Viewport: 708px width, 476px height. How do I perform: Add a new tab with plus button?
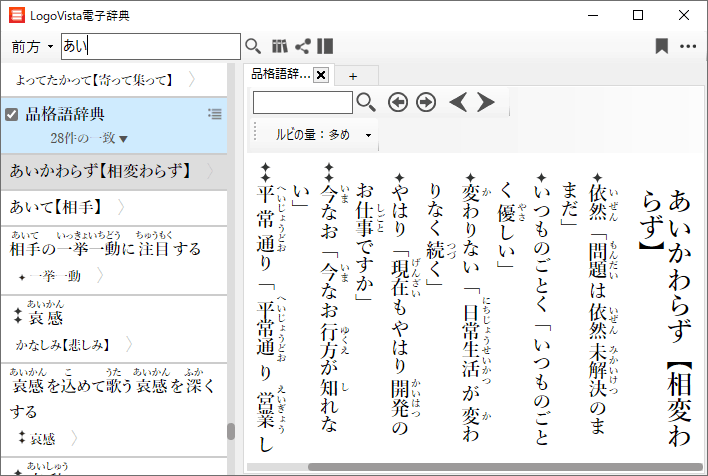click(x=352, y=75)
